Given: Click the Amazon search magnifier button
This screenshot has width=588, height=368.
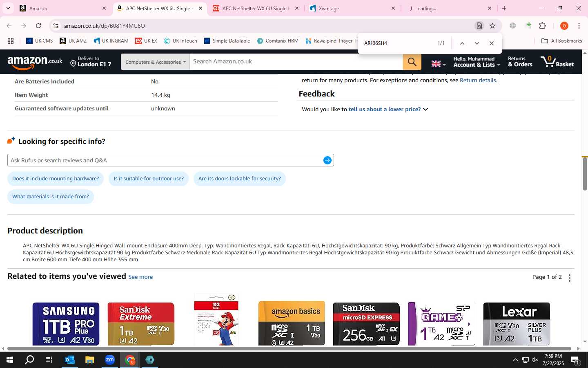Looking at the screenshot, I should pos(412,62).
